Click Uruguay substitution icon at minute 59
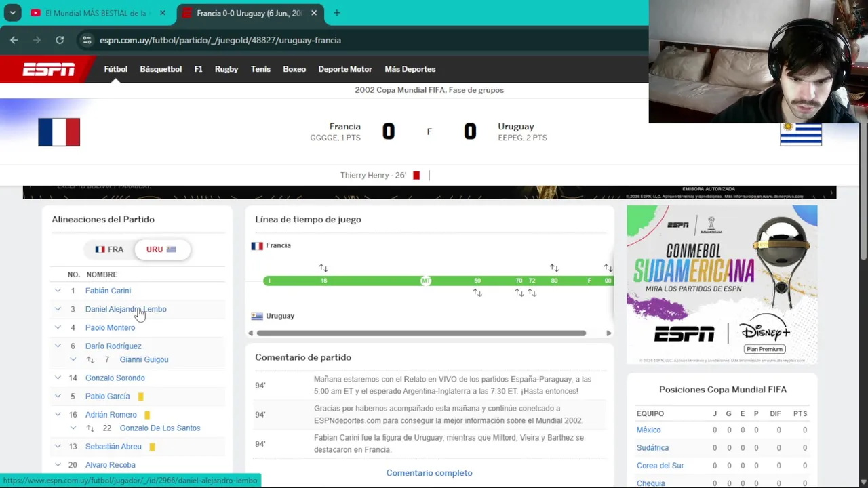 pyautogui.click(x=477, y=293)
